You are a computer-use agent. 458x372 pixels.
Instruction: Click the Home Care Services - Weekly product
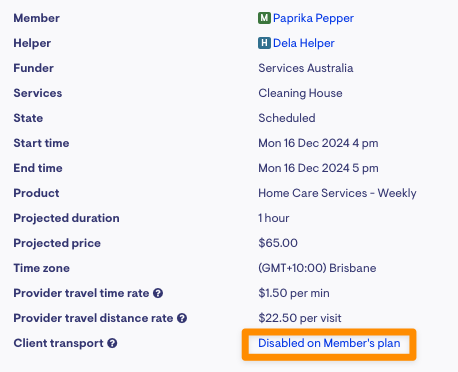[337, 193]
